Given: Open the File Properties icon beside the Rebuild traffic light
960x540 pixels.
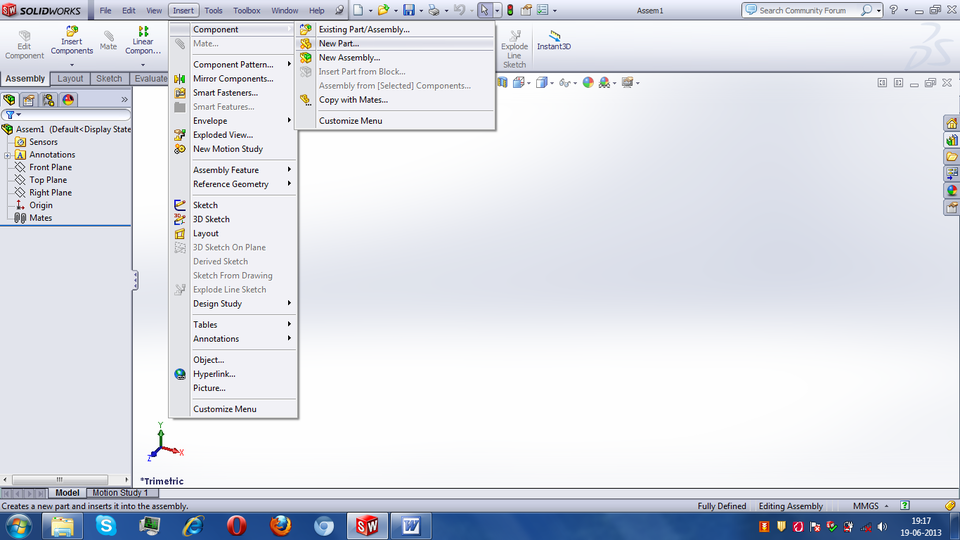Looking at the screenshot, I should 526,10.
